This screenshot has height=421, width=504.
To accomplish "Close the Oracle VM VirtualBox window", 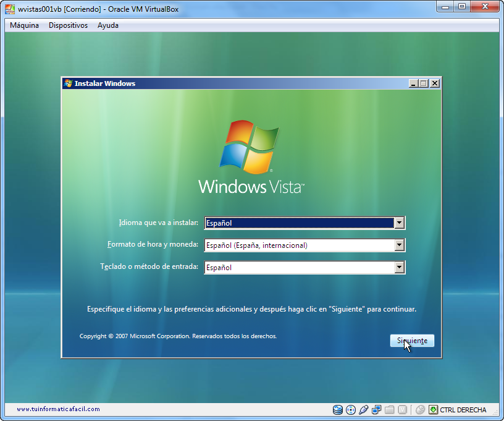I will point(485,7).
